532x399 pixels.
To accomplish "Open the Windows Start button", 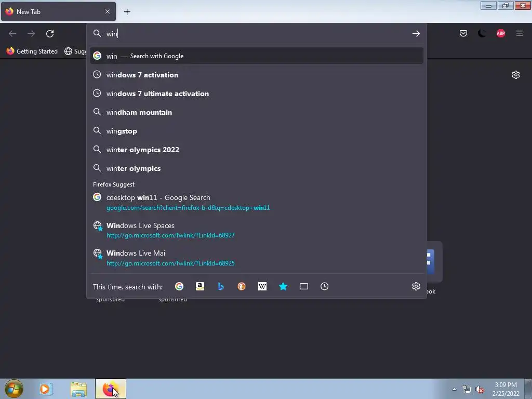I will point(14,389).
